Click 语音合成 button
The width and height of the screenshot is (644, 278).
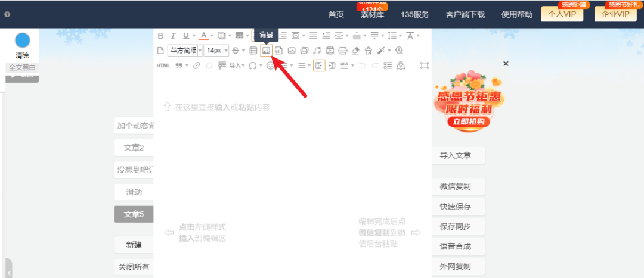459,247
